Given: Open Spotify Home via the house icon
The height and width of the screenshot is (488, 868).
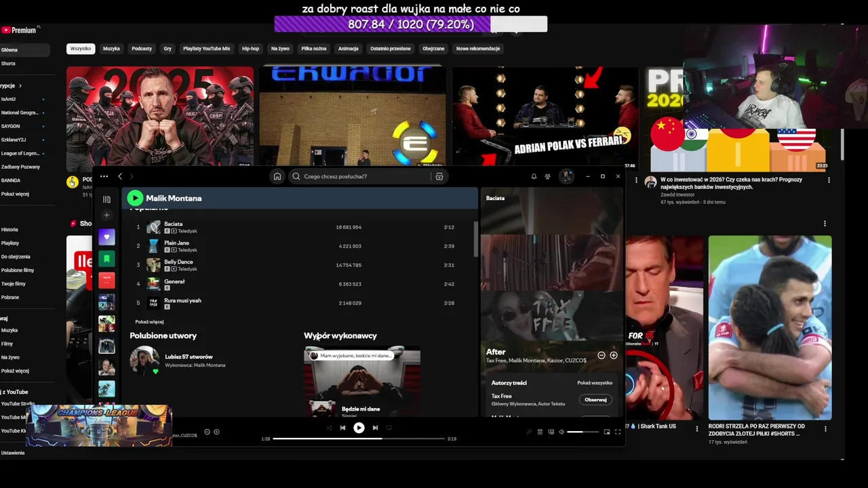Looking at the screenshot, I should click(x=277, y=176).
